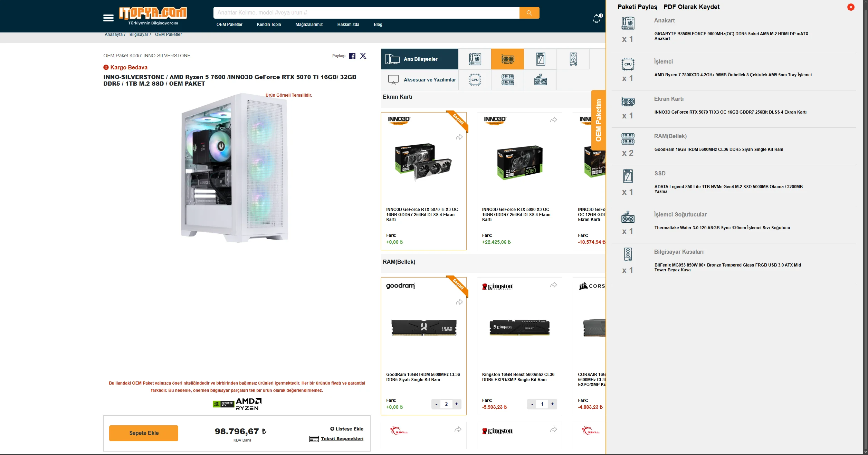Share on Facebook icon
868x455 pixels.
click(x=352, y=56)
